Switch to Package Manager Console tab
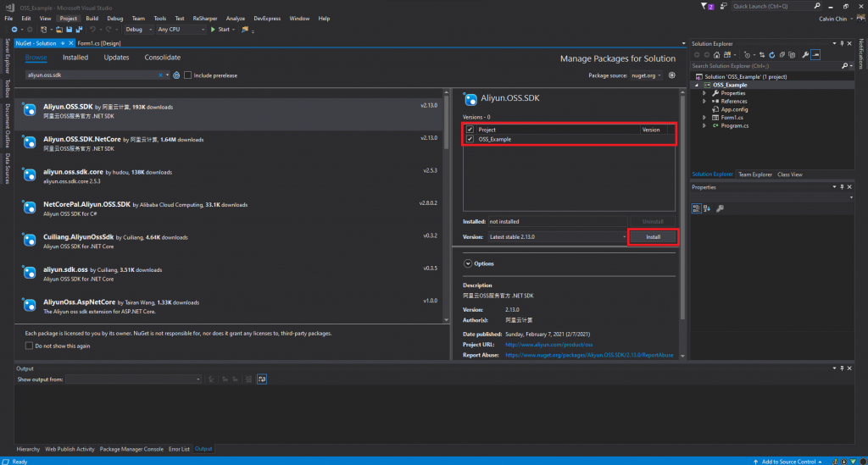The height and width of the screenshot is (465, 868). click(x=131, y=449)
